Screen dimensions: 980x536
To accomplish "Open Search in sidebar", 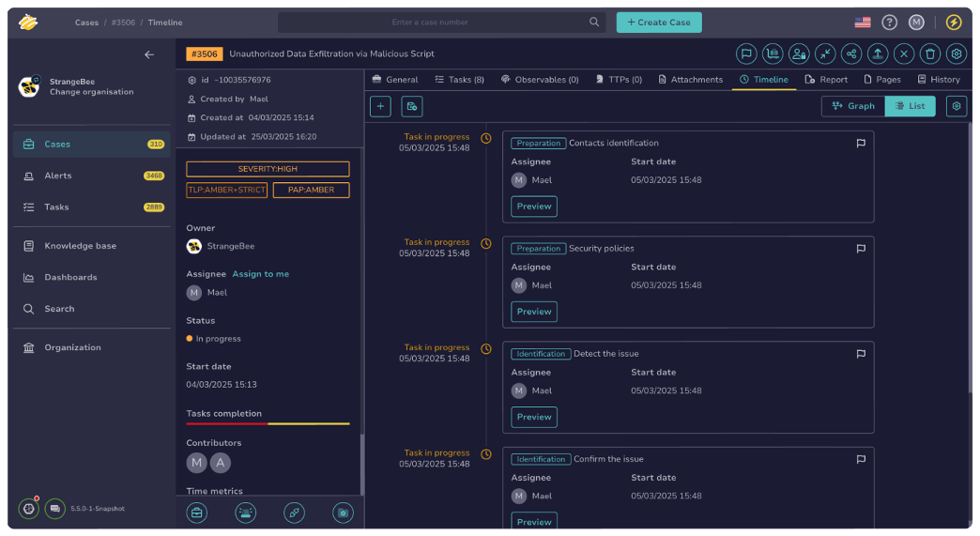I will [92, 309].
